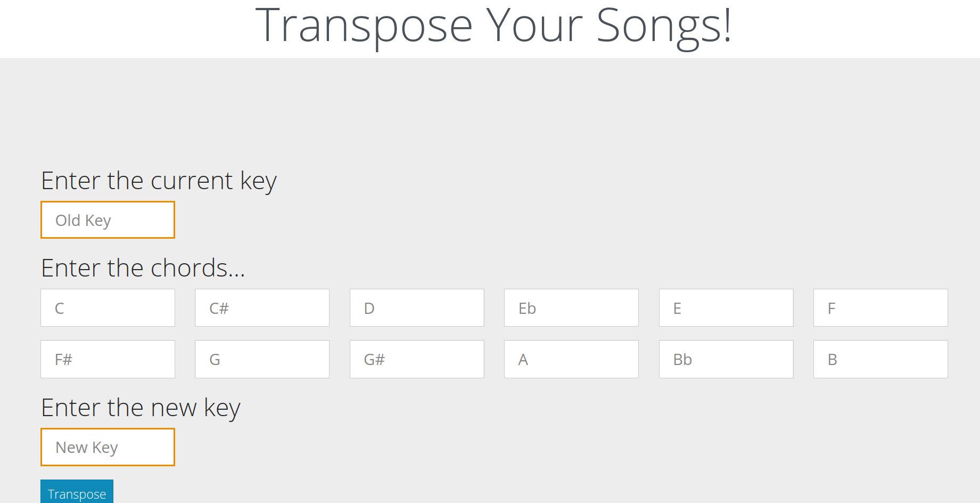Click the "Enter the current key" heading
The width and height of the screenshot is (980, 503).
(x=159, y=181)
